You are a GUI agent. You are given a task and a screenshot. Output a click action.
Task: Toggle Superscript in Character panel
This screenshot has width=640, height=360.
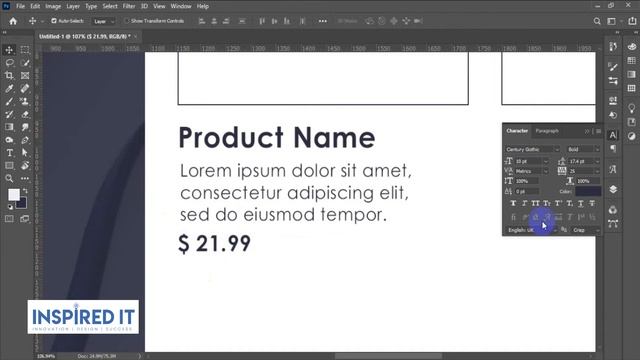click(x=558, y=203)
